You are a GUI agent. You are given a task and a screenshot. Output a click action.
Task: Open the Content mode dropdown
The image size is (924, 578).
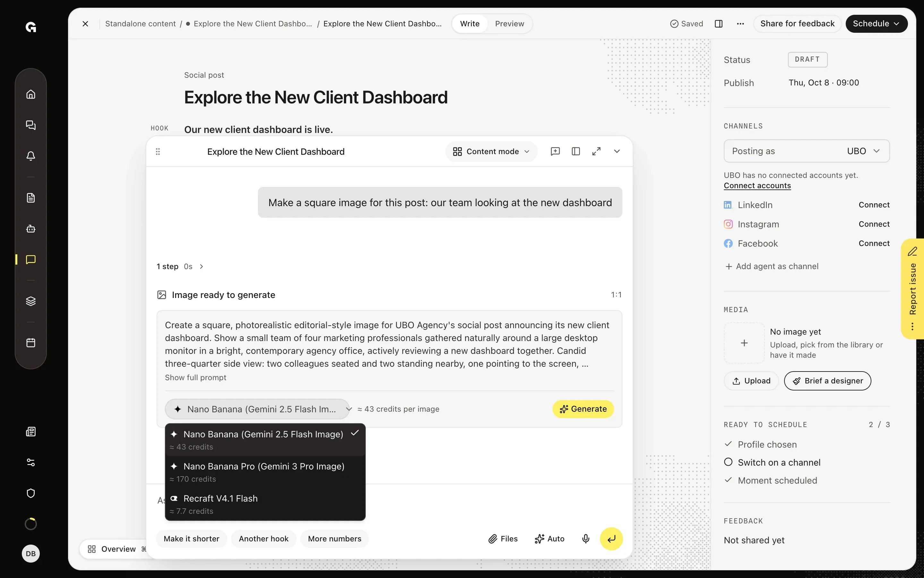(x=492, y=151)
